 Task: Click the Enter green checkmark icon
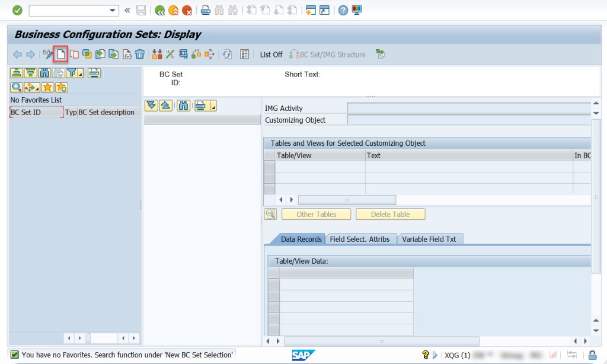click(x=16, y=9)
